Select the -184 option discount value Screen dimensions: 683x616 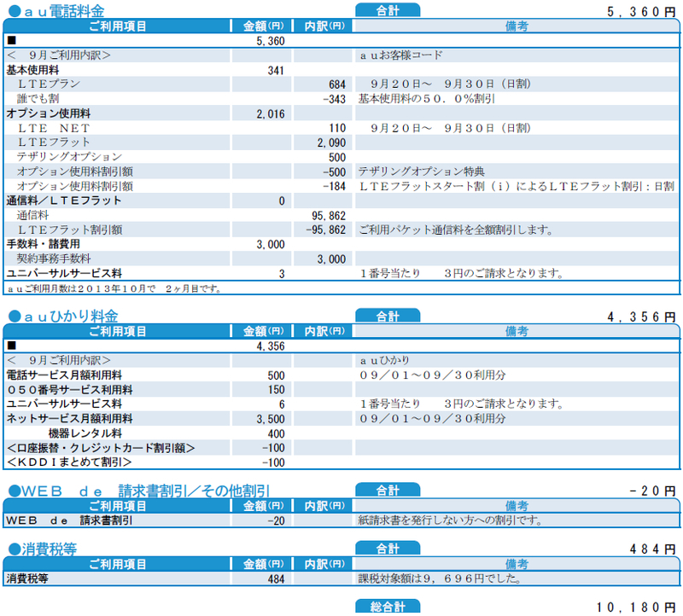(334, 186)
